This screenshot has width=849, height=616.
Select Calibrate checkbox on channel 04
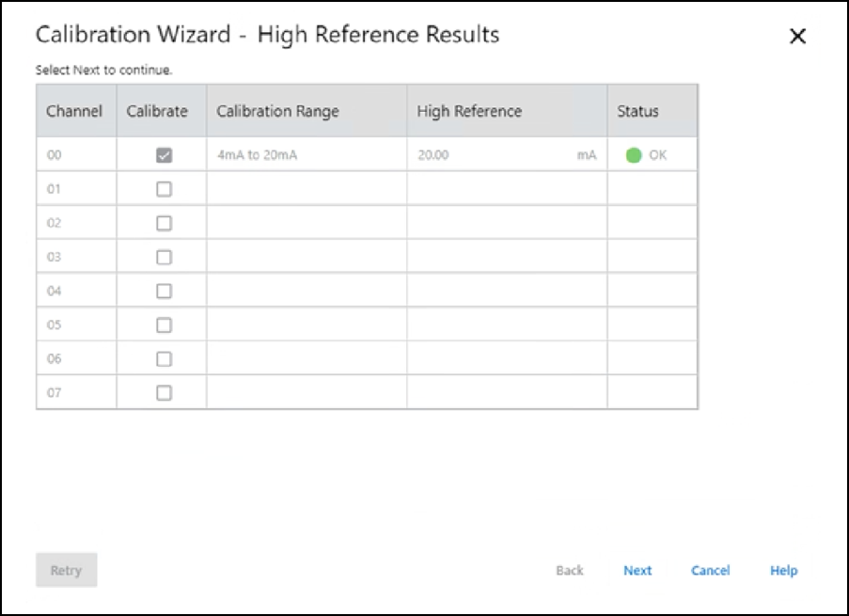tap(164, 291)
